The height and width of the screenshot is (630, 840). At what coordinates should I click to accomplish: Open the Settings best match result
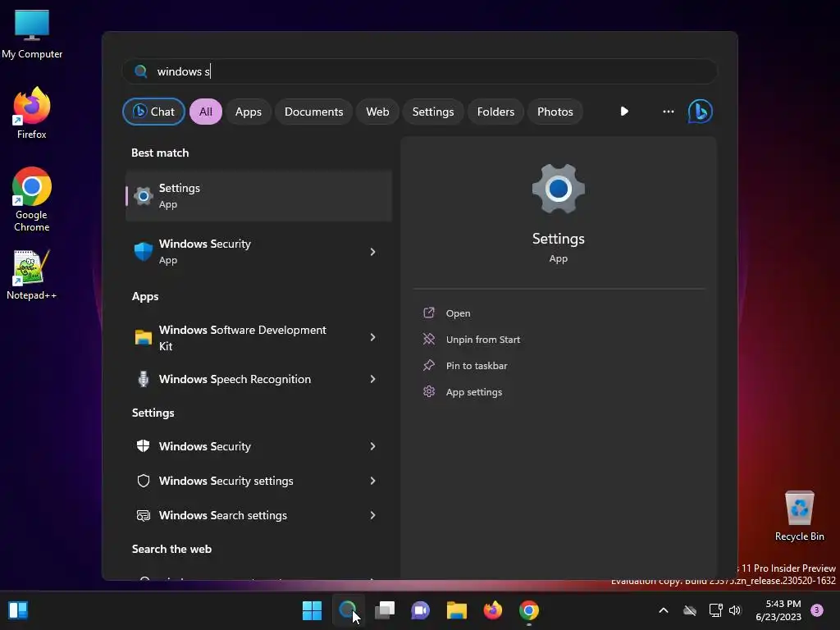coord(258,196)
